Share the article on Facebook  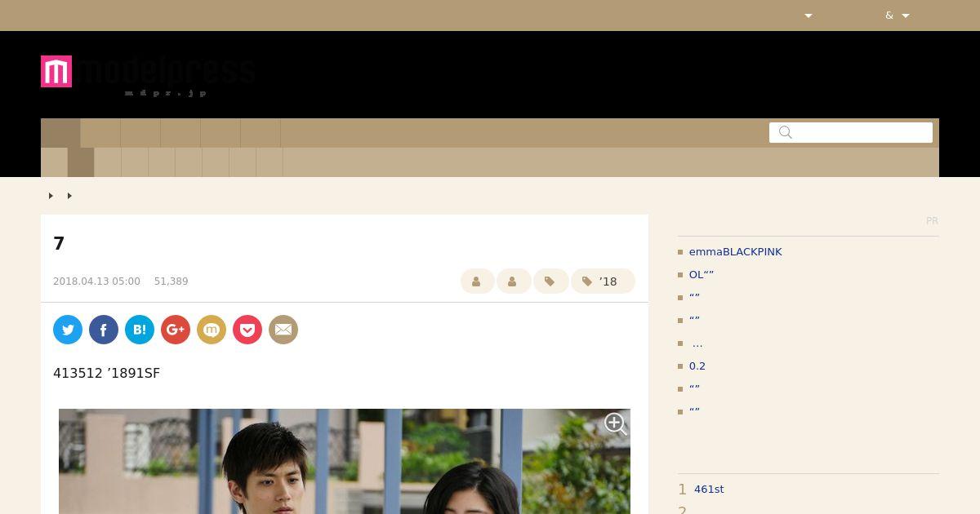coord(104,330)
